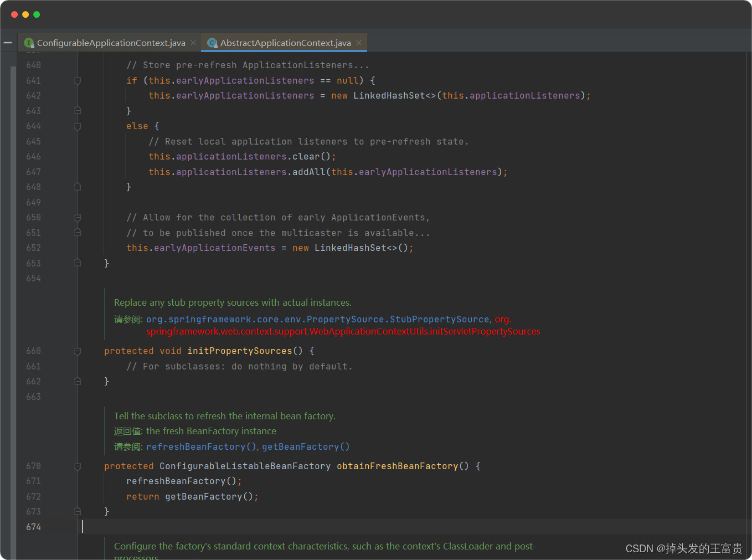The height and width of the screenshot is (560, 752).
Task: Click the class icon on AbstractApplicationContext tab
Action: (212, 43)
